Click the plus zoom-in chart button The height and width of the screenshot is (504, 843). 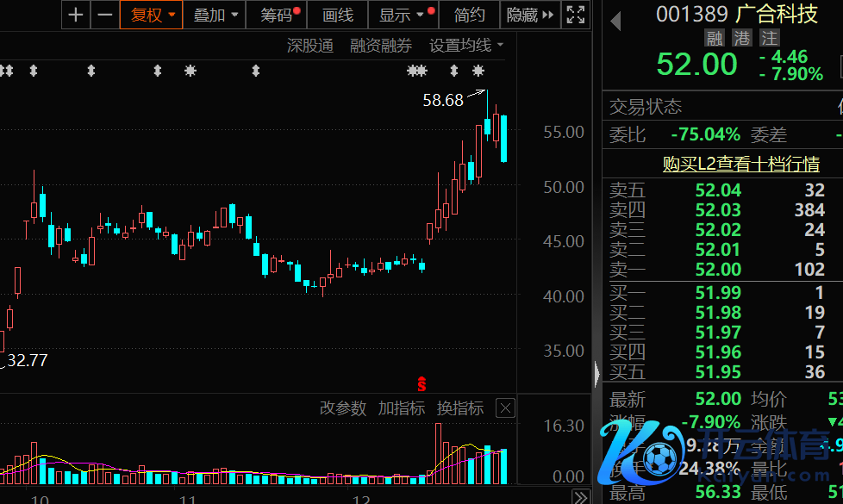pos(77,15)
